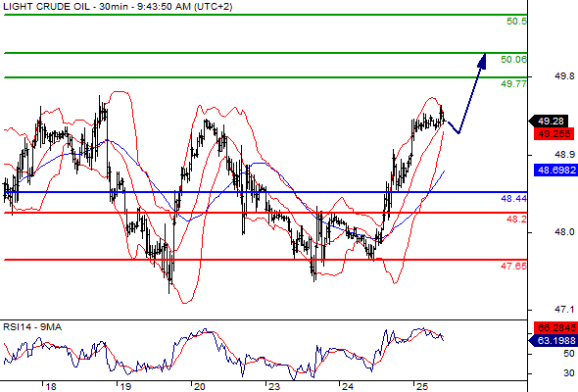
Task: Select the 50.06 green resistance line label
Action: 513,60
